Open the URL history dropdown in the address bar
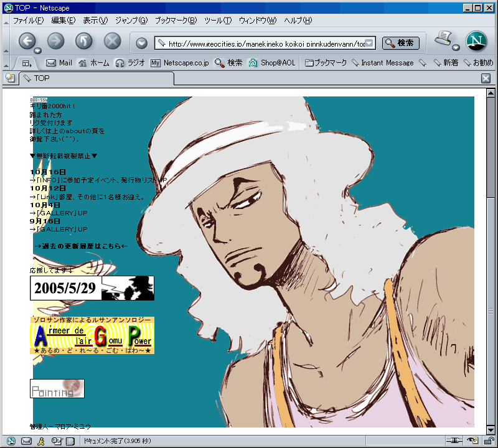The width and height of the screenshot is (498, 448). tap(369, 43)
